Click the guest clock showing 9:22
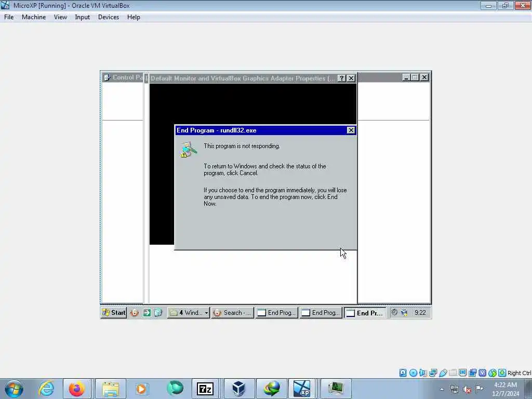532x399 pixels. pyautogui.click(x=420, y=312)
